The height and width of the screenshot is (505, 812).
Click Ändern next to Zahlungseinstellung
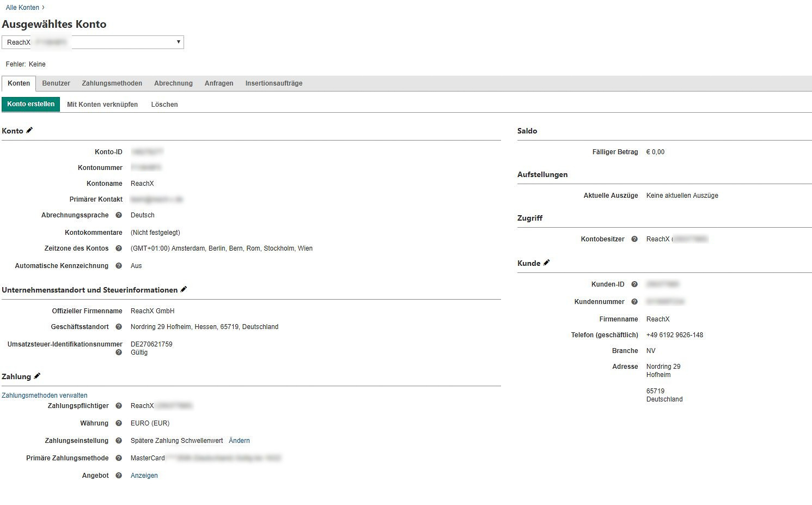(239, 441)
